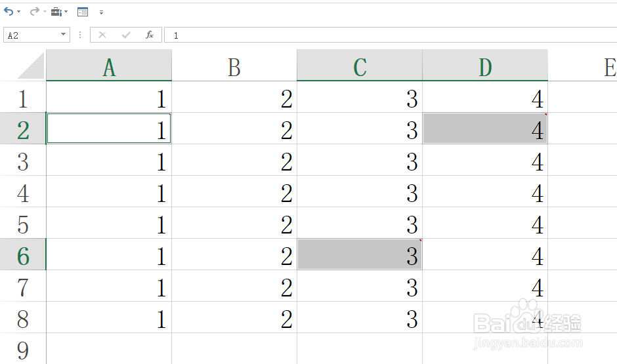Click the Redo arrow icon
Screen dimensions: 617x364
point(34,12)
